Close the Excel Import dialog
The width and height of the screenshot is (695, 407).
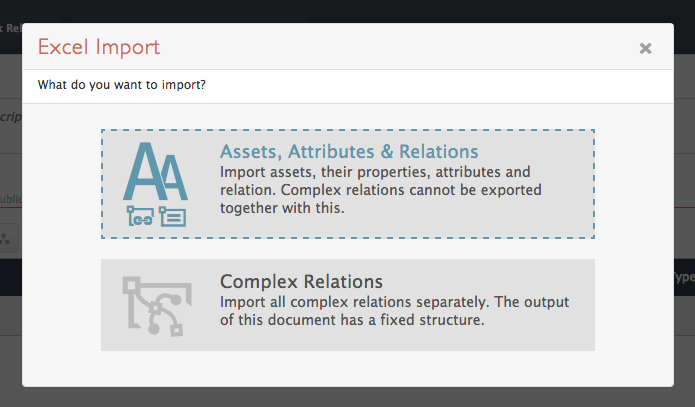(x=645, y=48)
